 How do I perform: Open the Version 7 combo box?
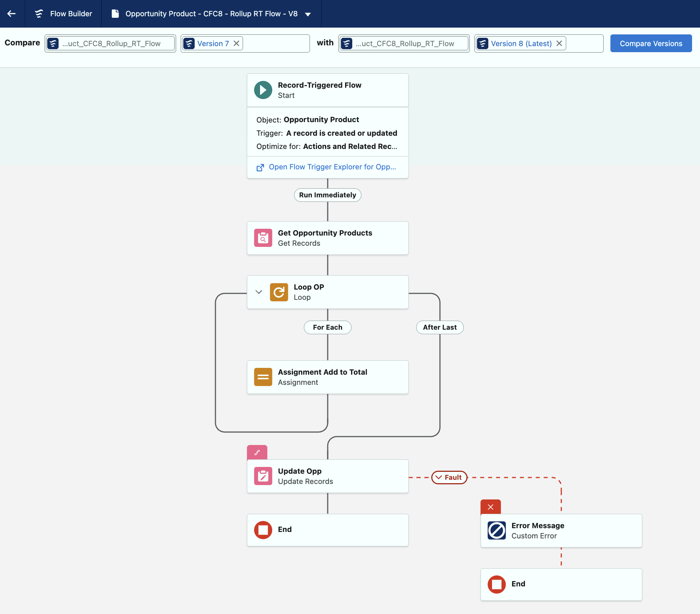(x=245, y=43)
